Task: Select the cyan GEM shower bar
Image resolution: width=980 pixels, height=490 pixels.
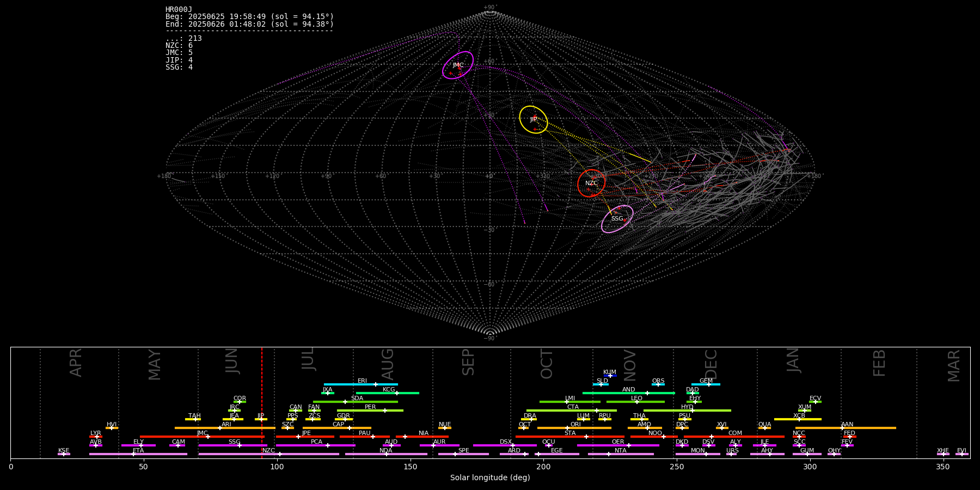Action: (x=706, y=384)
